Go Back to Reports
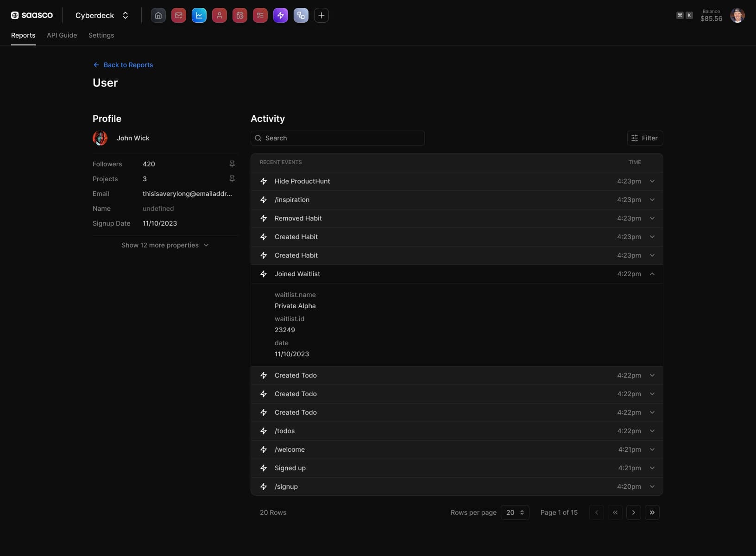Screen dimensions: 756x556 tap(123, 65)
